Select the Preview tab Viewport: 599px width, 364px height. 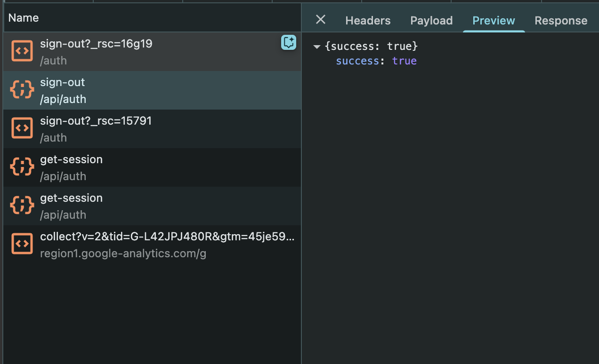tap(494, 21)
